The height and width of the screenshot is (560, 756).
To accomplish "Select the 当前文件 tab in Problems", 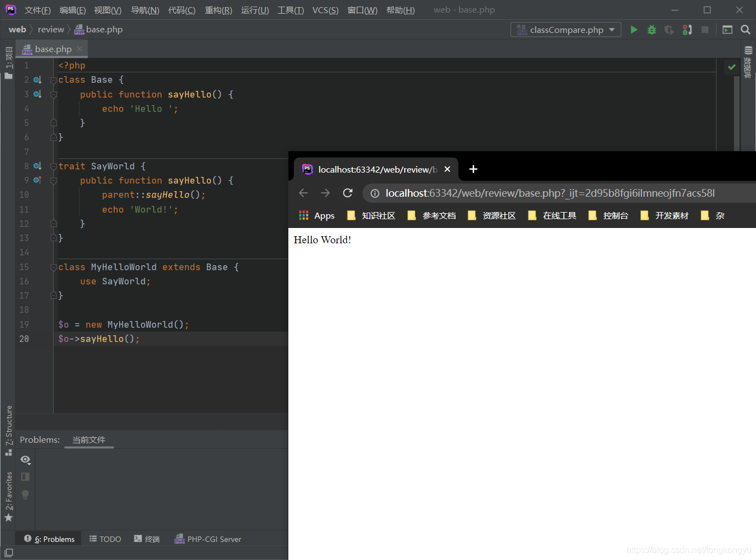I will [x=89, y=440].
